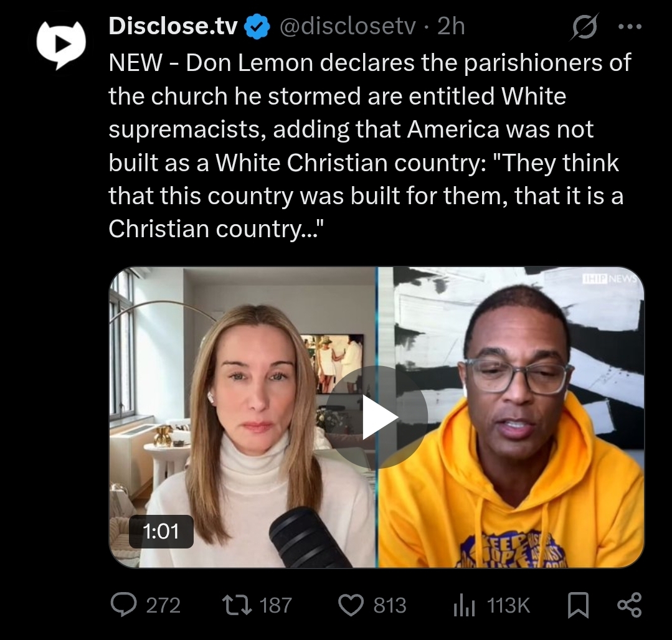Repost using the retweet arrows icon

pos(237,605)
